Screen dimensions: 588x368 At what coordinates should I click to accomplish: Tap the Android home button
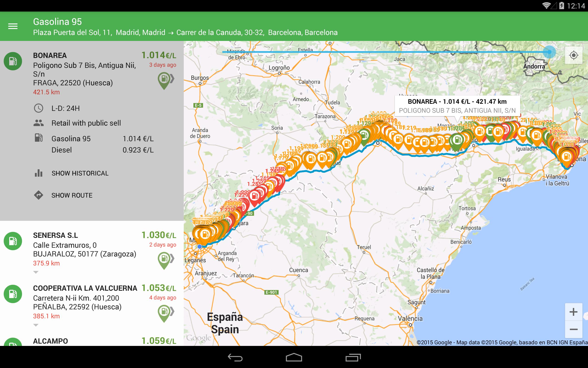[x=294, y=357]
